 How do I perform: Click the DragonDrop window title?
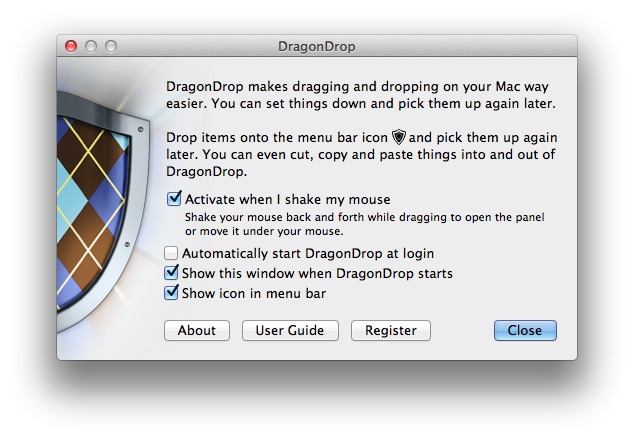(317, 46)
